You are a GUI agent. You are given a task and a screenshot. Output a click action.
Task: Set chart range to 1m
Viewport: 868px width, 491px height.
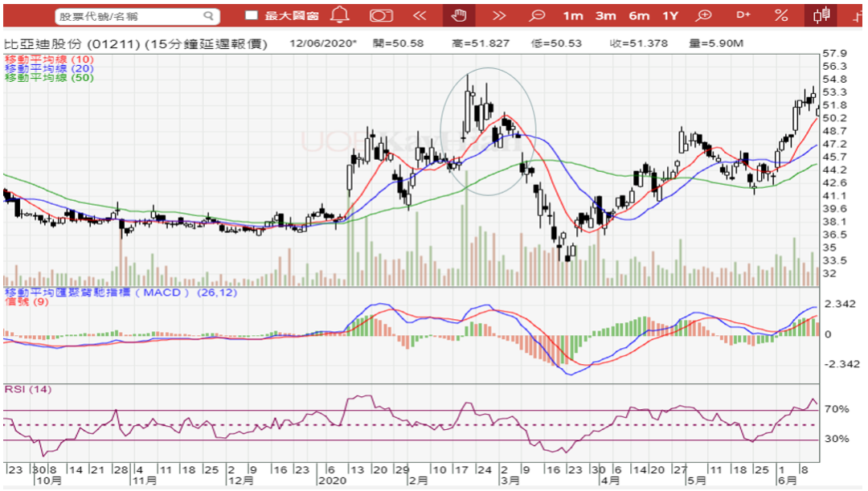(x=573, y=15)
